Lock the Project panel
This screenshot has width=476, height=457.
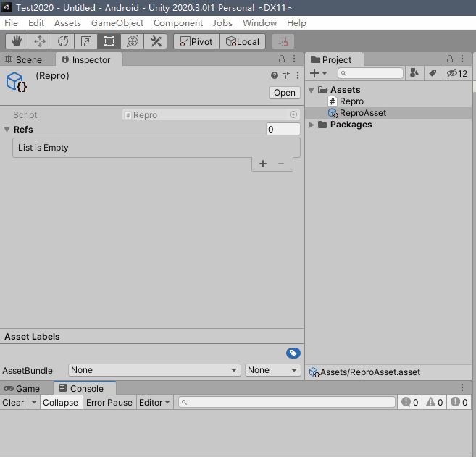coord(450,59)
